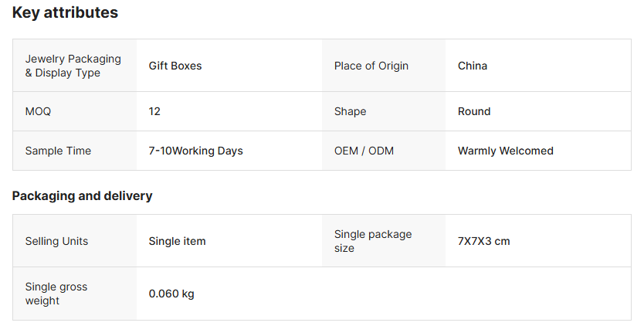Select the MOQ value 12
Image resolution: width=644 pixels, height=326 pixels.
(154, 111)
